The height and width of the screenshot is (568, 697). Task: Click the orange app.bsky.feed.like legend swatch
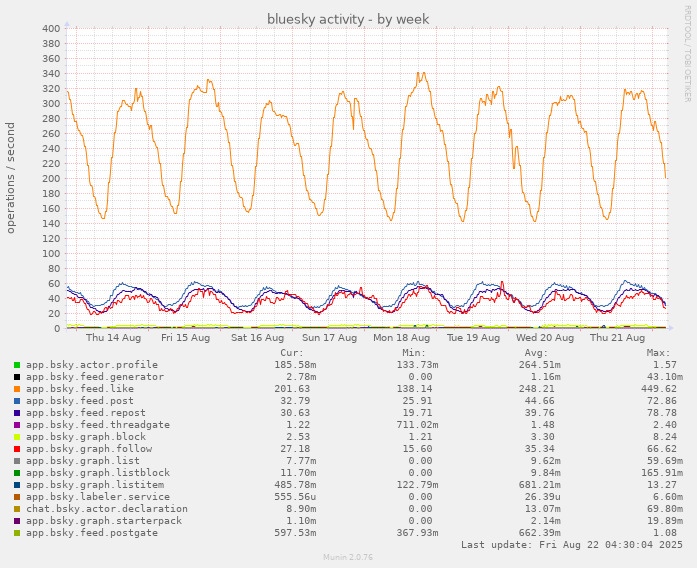click(17, 389)
